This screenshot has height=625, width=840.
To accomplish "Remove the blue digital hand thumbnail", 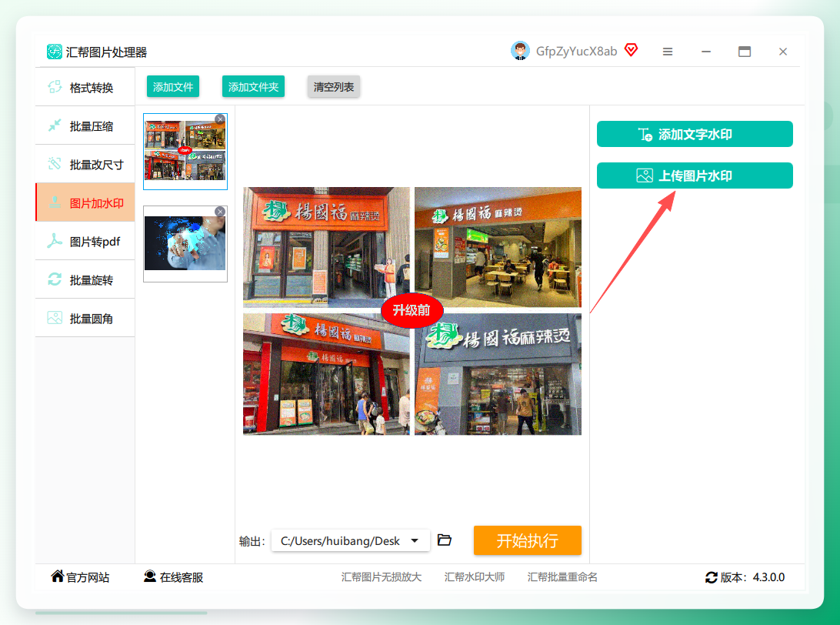I will click(220, 212).
